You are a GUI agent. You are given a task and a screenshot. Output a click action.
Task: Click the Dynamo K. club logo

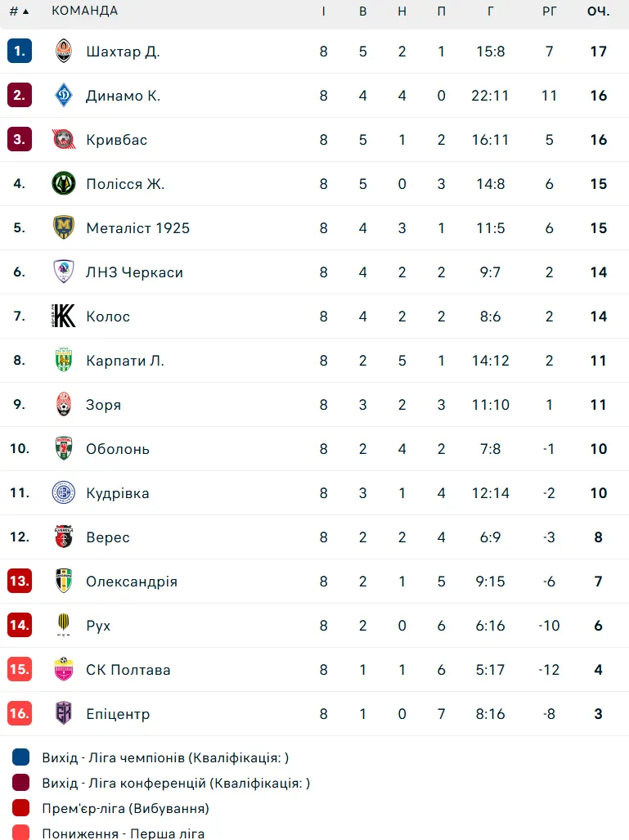coord(64,96)
